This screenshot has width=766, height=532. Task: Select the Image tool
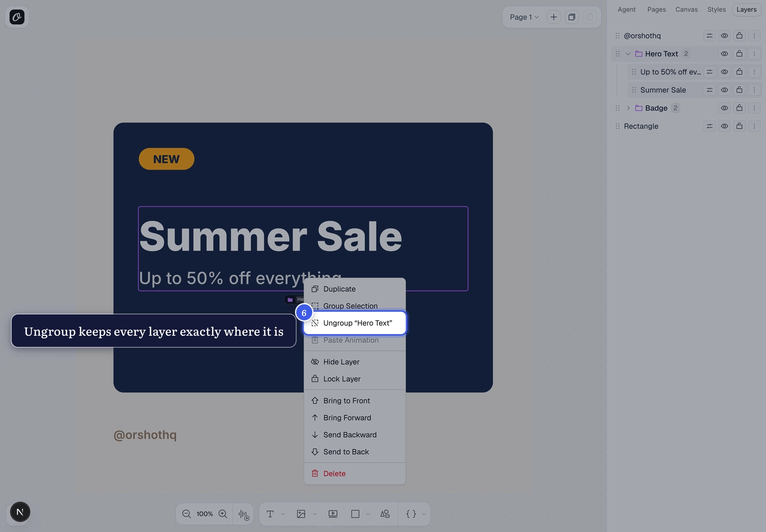301,514
